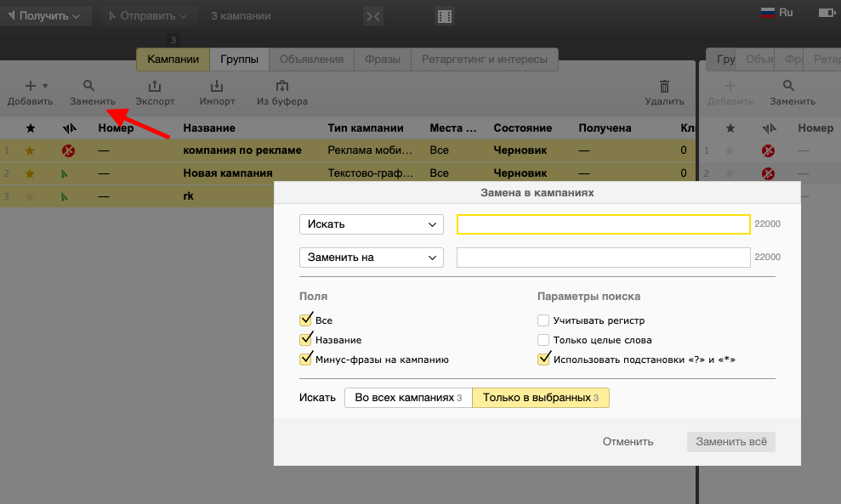Switch to the Фразы tab
Viewport: 841px width, 504px height.
coord(383,59)
